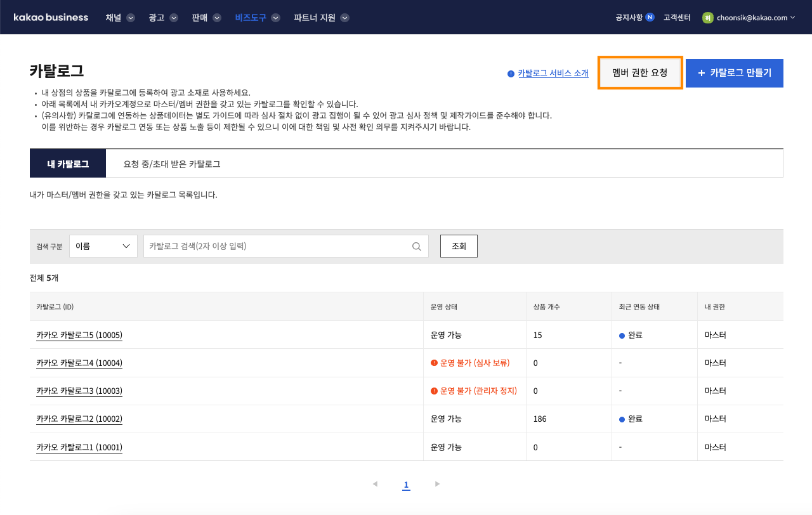Click the search magnifier icon

(x=417, y=246)
